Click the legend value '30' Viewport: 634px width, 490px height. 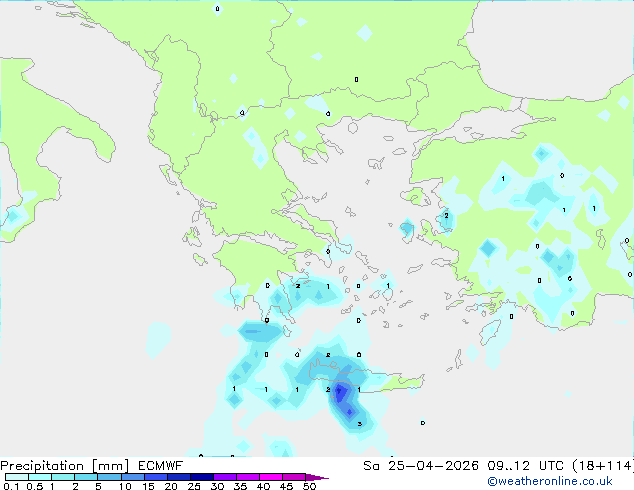tap(217, 486)
